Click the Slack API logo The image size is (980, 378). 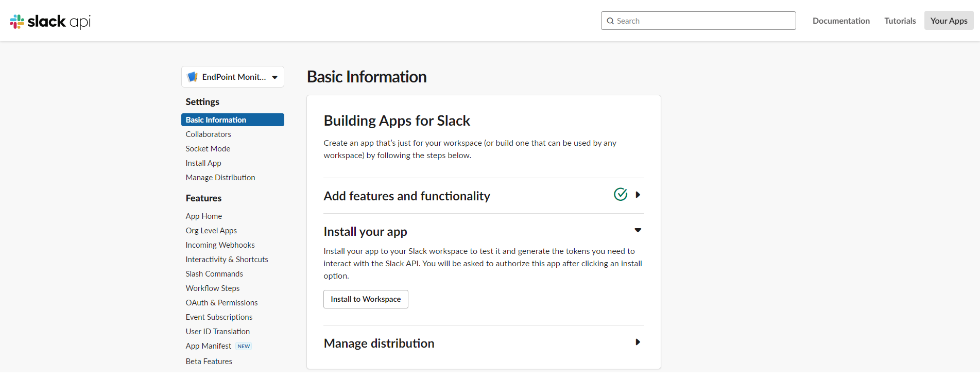(50, 21)
